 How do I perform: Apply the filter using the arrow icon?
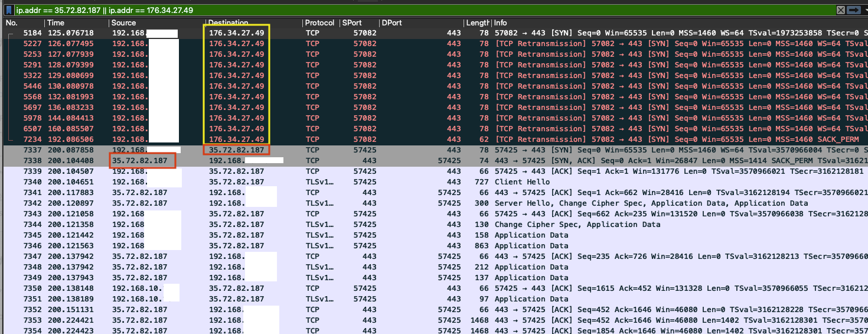pyautogui.click(x=853, y=11)
